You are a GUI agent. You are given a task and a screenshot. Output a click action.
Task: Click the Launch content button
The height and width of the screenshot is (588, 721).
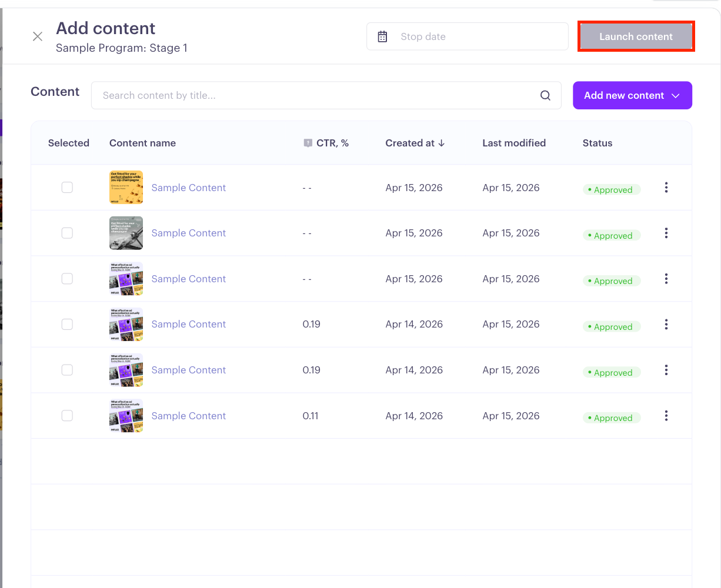[x=636, y=36]
